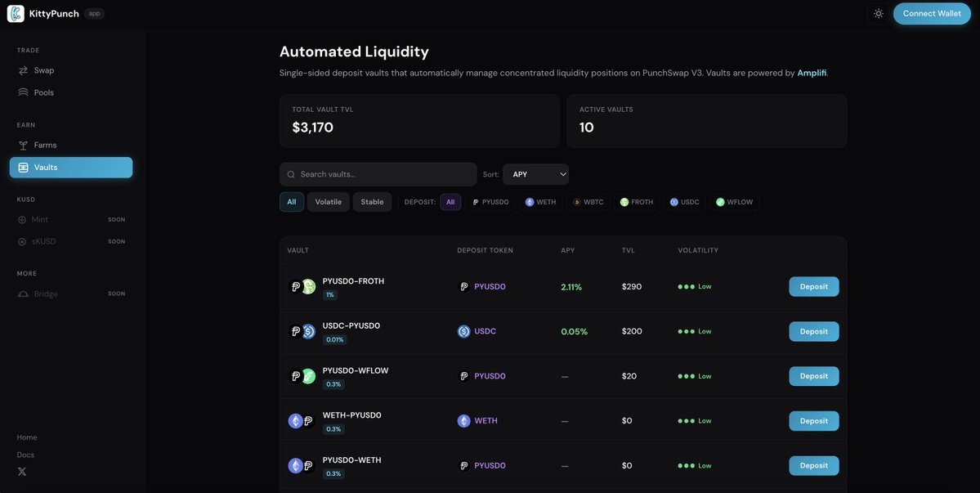Click the pair icon of USDC-PYUSD0 vault
Viewport: 980px width, 493px height.
[302, 332]
